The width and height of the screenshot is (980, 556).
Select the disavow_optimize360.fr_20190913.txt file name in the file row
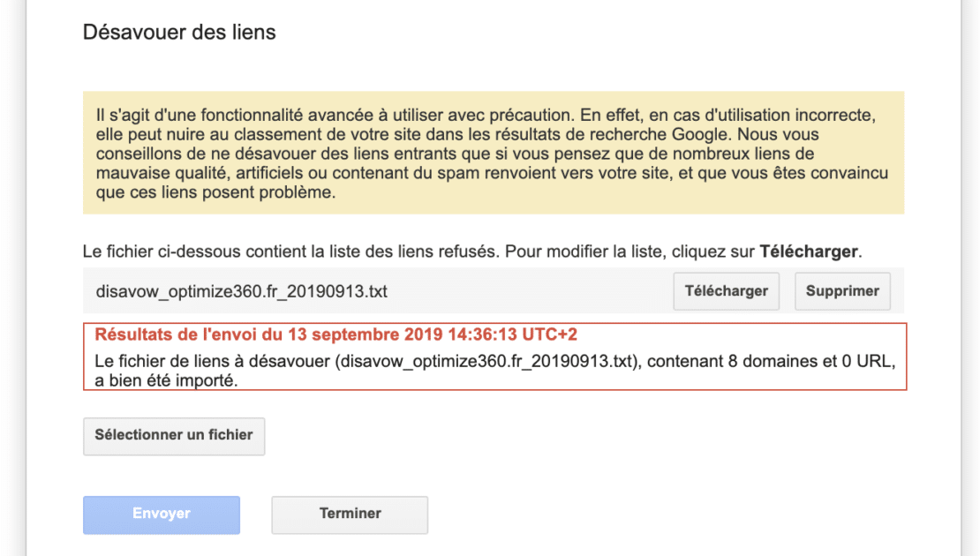[x=241, y=291]
